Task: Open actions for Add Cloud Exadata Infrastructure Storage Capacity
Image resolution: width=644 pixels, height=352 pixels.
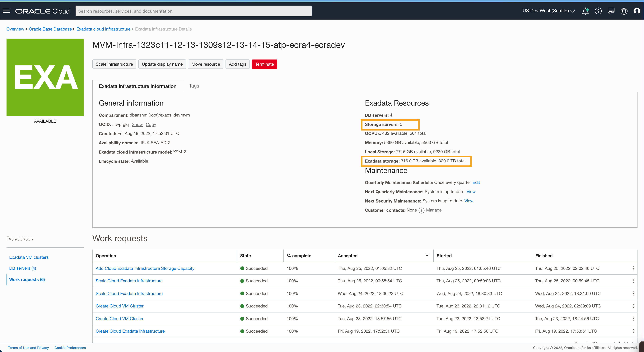Action: 634,268
